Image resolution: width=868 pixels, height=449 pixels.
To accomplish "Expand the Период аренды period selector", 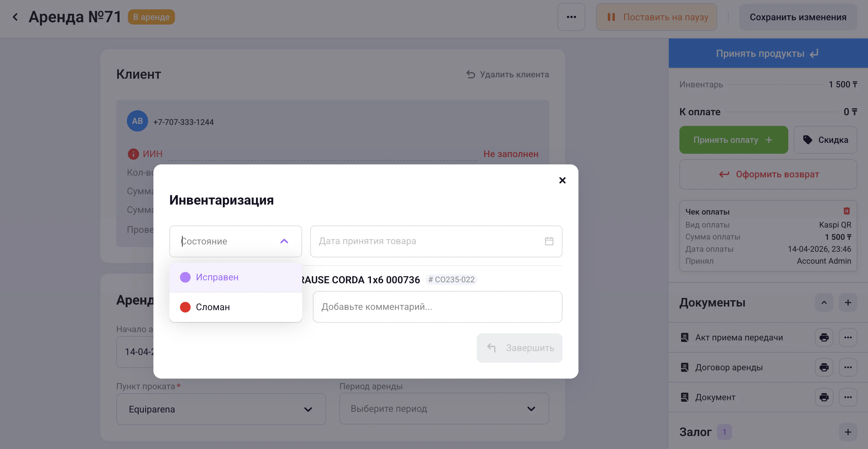I will pyautogui.click(x=444, y=408).
